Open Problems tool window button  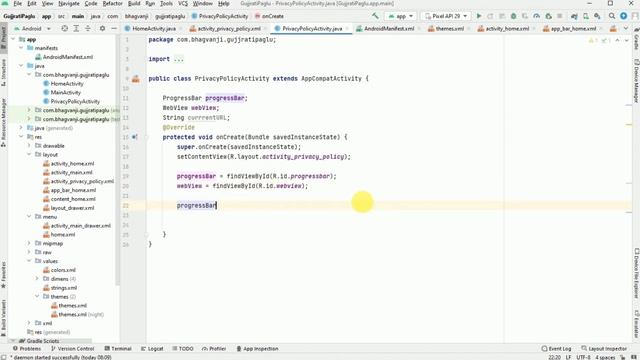pyautogui.click(x=27, y=349)
